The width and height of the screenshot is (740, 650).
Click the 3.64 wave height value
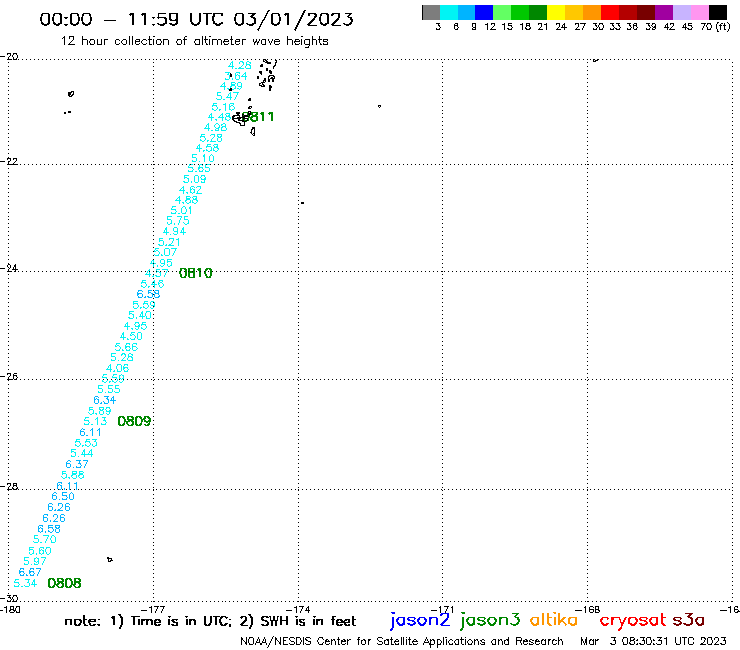pyautogui.click(x=235, y=76)
